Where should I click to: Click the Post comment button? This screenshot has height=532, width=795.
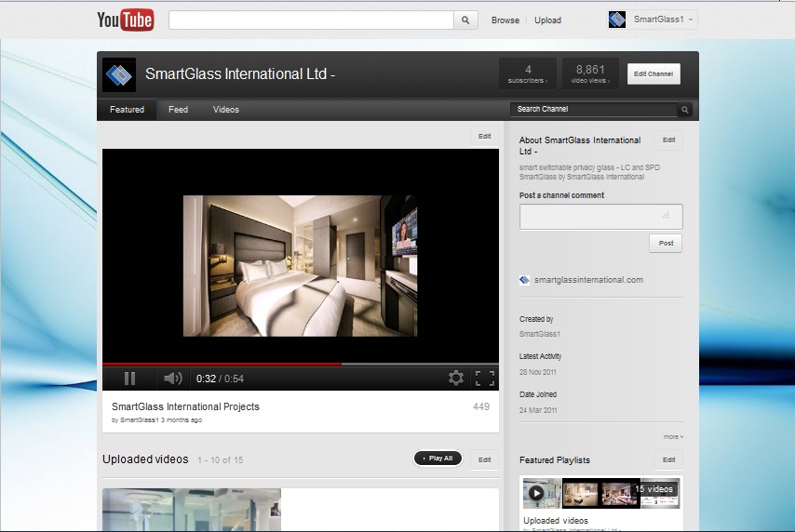pos(666,243)
